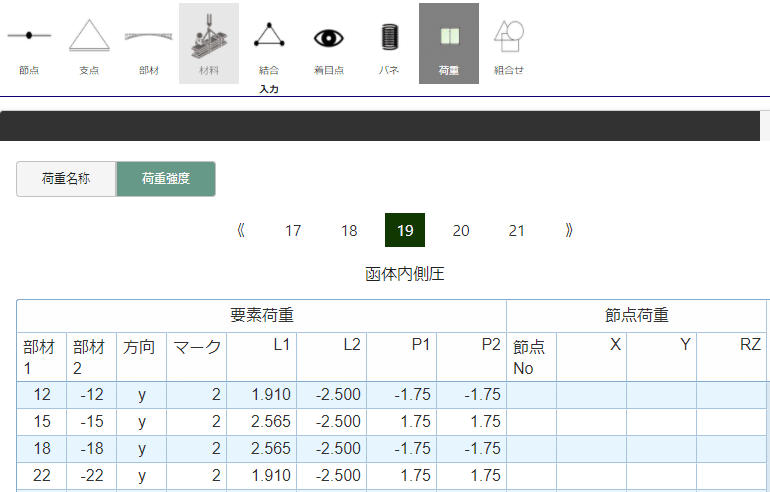Select 部材2 cell with value -15
The image size is (770, 492).
(x=92, y=422)
